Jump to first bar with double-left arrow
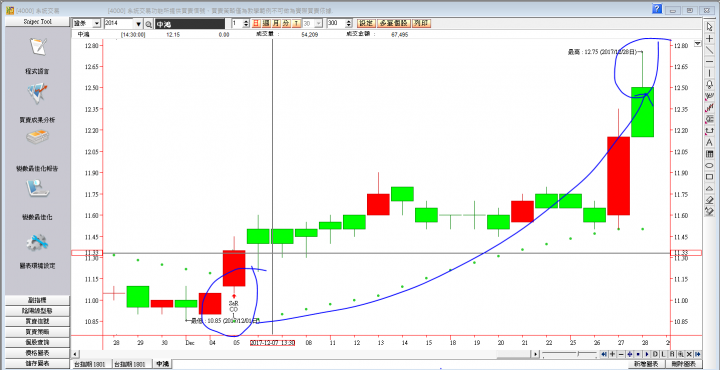 604,354
